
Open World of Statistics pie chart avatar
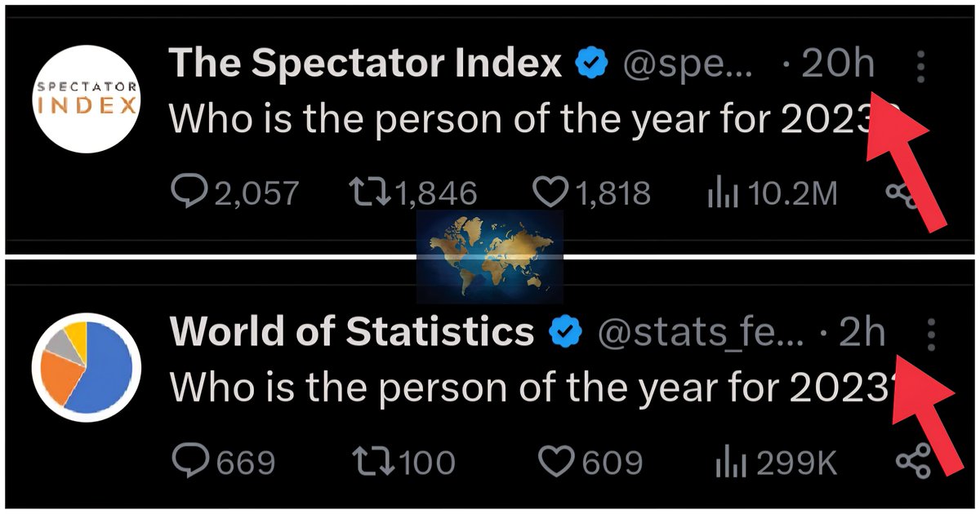coord(87,366)
